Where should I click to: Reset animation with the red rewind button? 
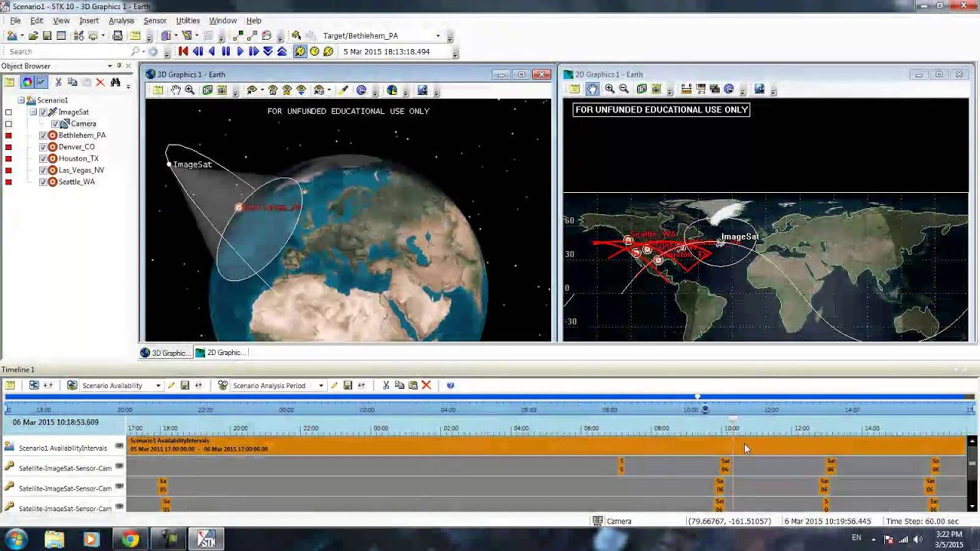(x=183, y=51)
